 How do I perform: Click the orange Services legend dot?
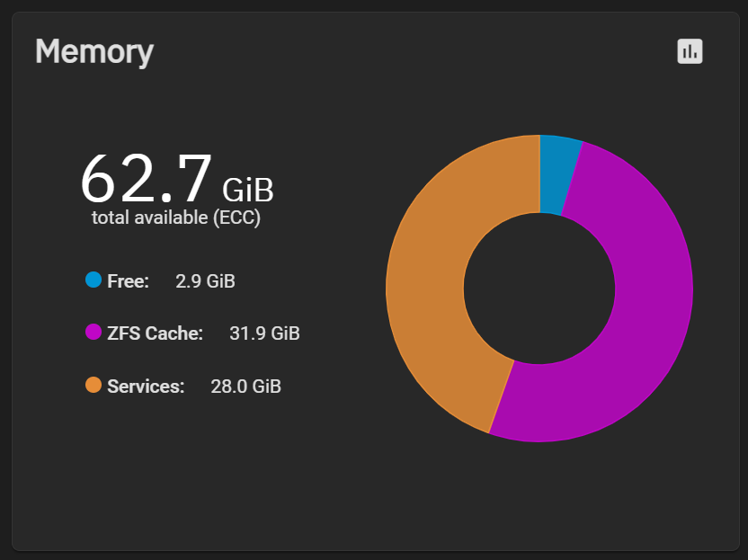point(93,385)
